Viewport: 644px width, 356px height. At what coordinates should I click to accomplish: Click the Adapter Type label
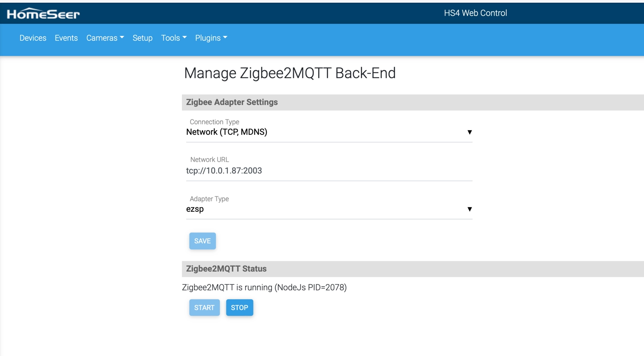click(209, 199)
